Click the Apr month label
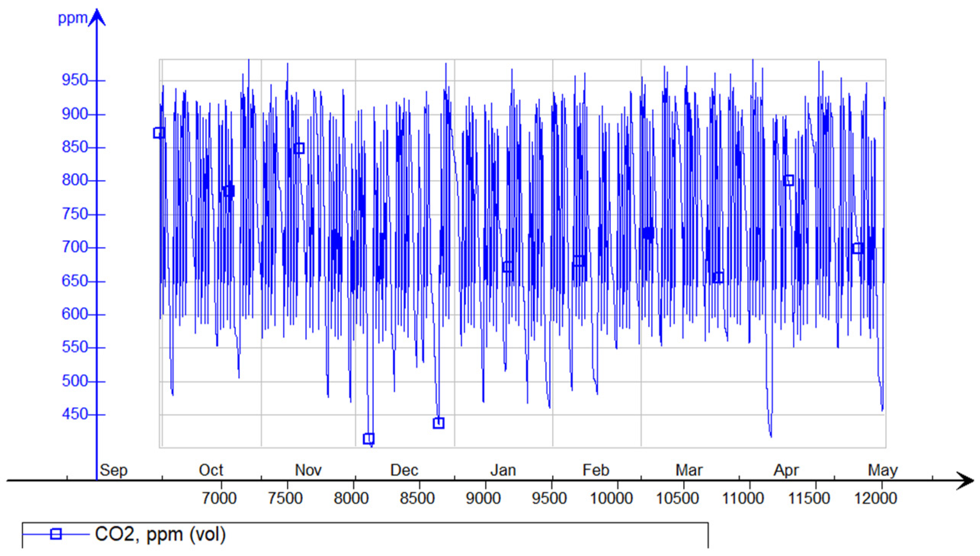Image resolution: width=980 pixels, height=556 pixels. 786,471
